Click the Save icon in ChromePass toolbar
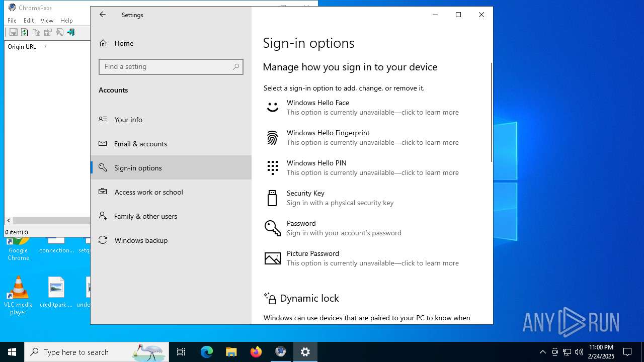This screenshot has width=644, height=362. 14,32
